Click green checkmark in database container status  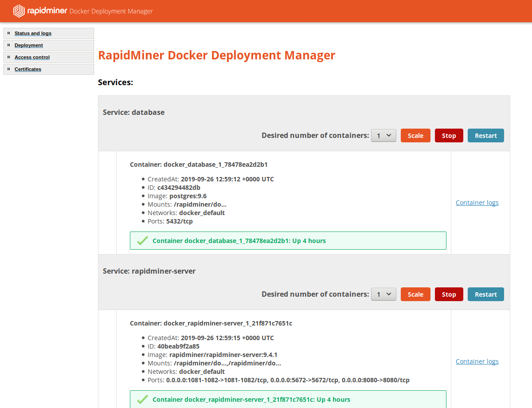(x=142, y=241)
